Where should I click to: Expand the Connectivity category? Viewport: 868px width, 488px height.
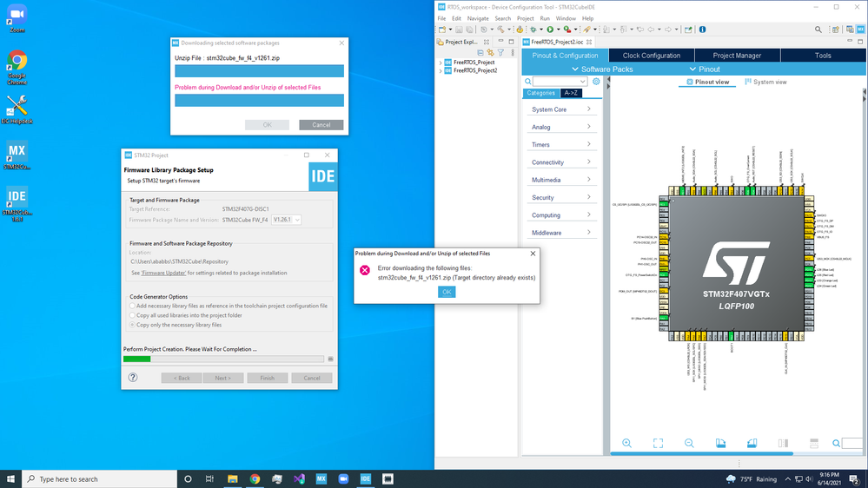point(561,162)
